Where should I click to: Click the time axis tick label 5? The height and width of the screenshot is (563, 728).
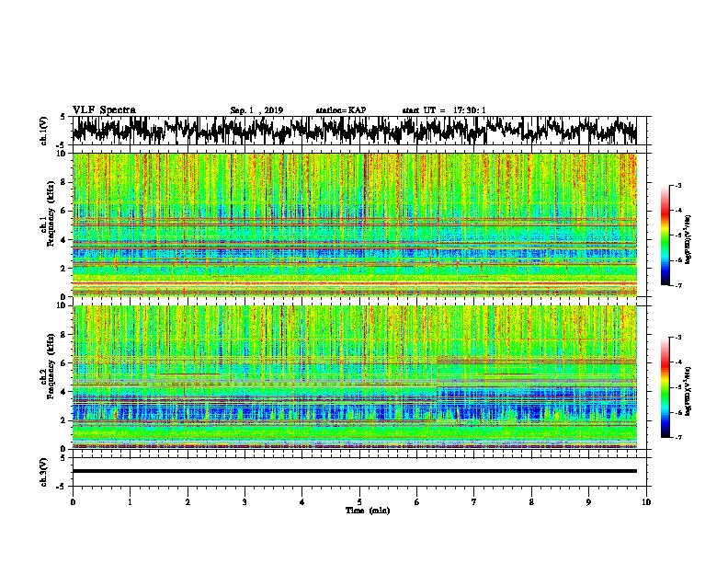tap(359, 502)
